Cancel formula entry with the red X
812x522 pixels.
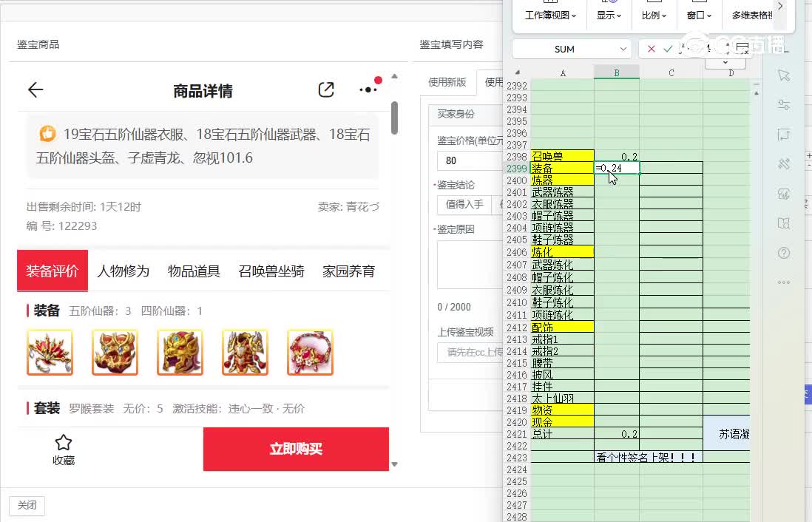pyautogui.click(x=651, y=49)
